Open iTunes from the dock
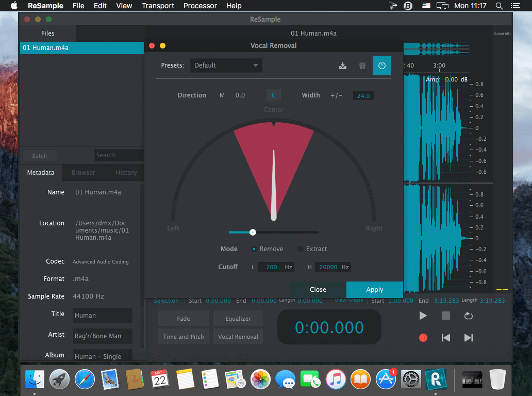 [336, 379]
